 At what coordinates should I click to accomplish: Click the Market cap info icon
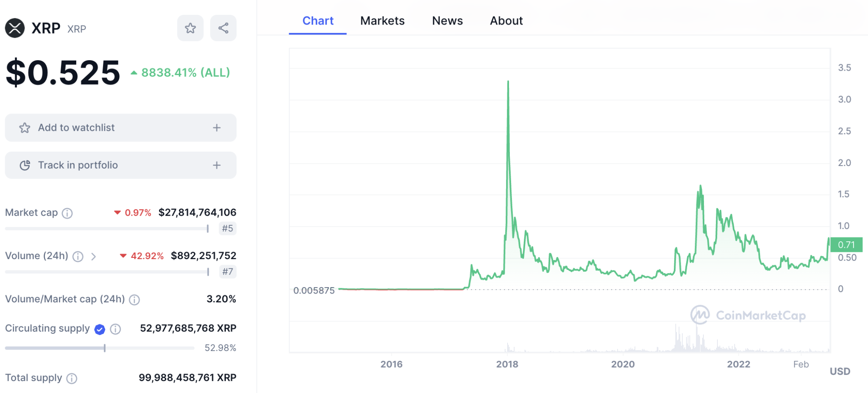tap(67, 213)
